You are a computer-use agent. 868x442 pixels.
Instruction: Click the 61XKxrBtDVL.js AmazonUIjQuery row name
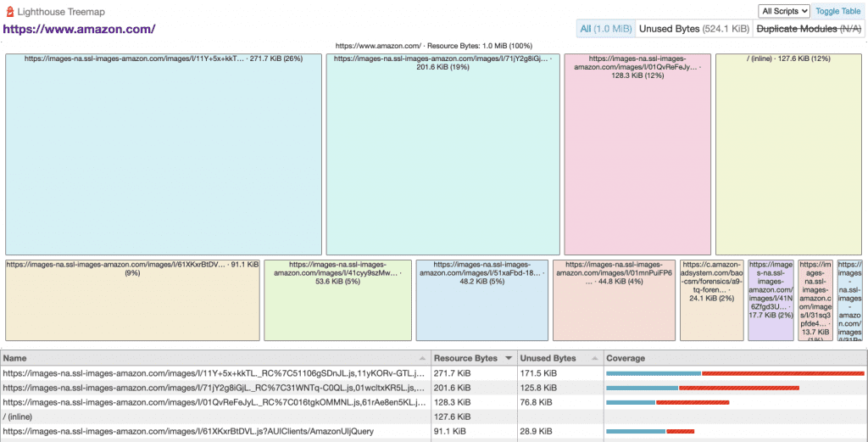coord(188,431)
